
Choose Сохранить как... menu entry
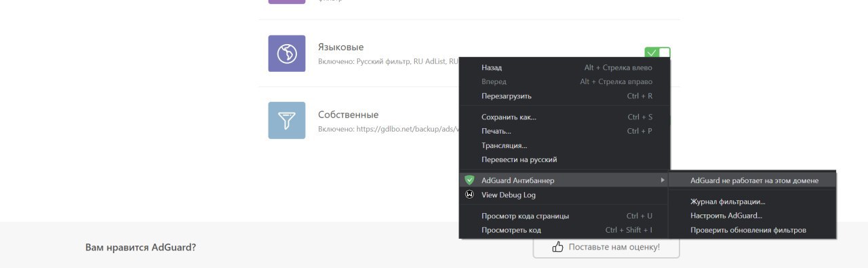564,117
